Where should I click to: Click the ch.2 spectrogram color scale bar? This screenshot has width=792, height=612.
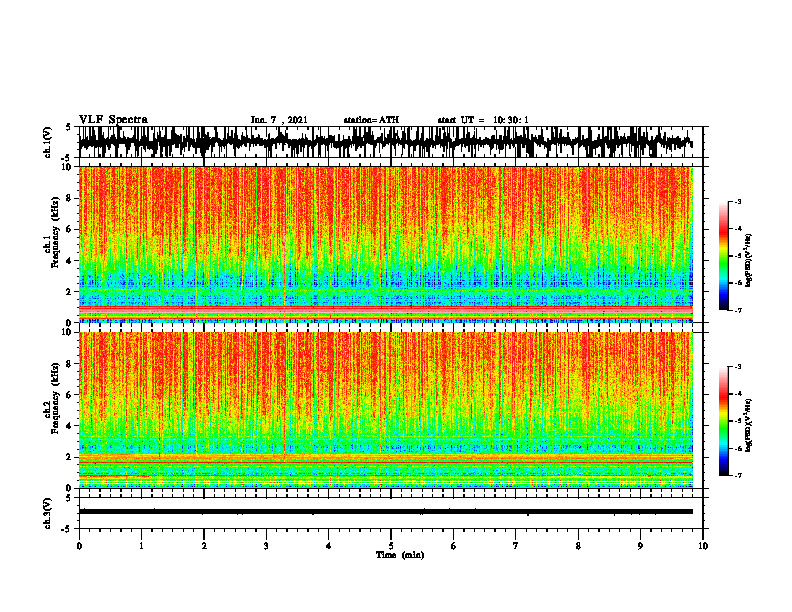pos(723,421)
